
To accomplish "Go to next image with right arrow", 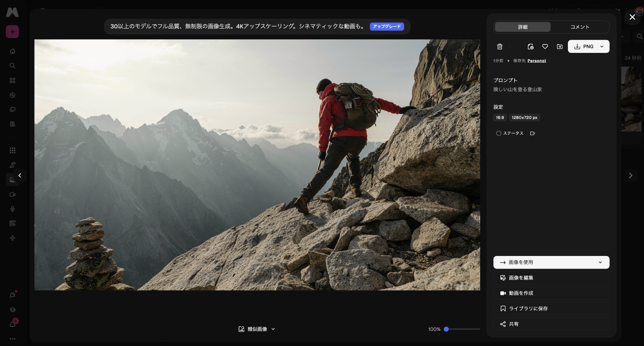I will [x=630, y=175].
